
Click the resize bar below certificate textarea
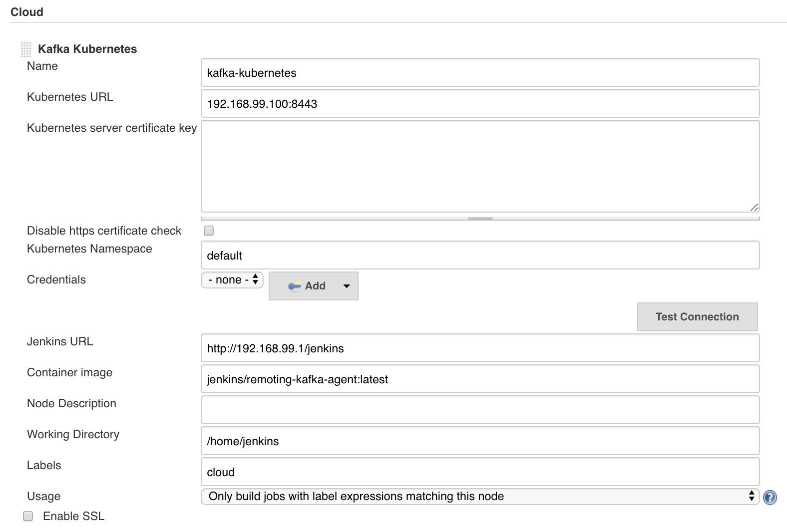click(x=480, y=218)
